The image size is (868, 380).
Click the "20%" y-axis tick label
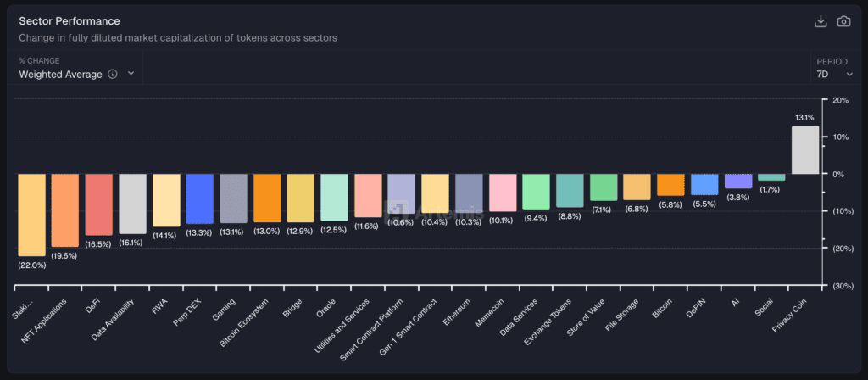tap(840, 100)
